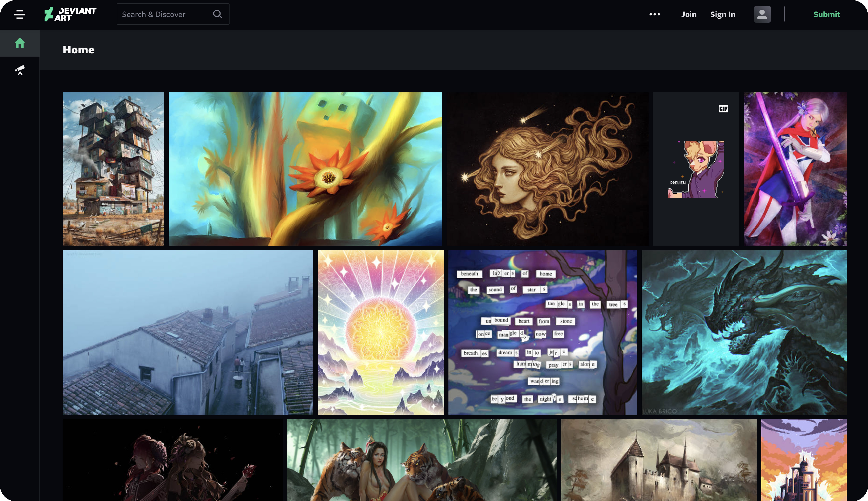
Task: Click the Join link
Action: pyautogui.click(x=689, y=14)
